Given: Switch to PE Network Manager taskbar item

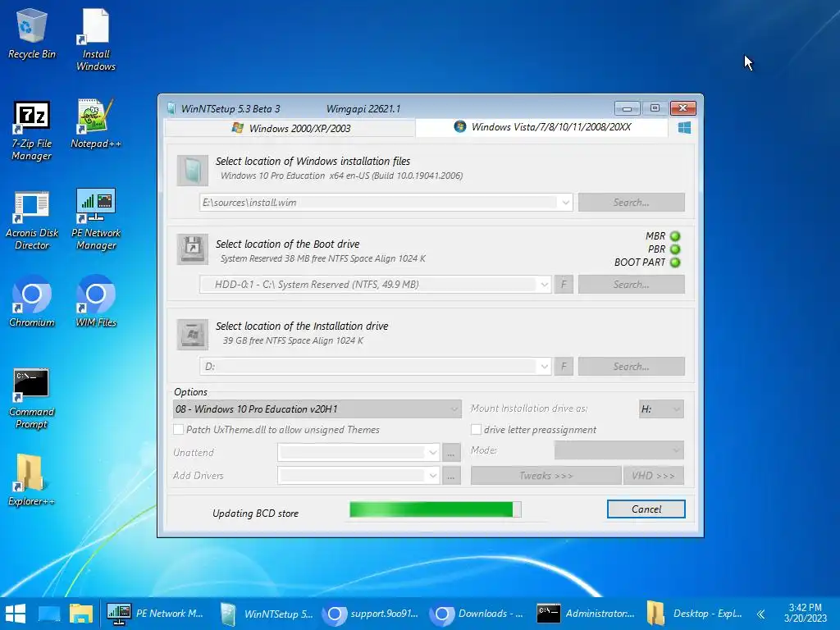Looking at the screenshot, I should point(155,614).
